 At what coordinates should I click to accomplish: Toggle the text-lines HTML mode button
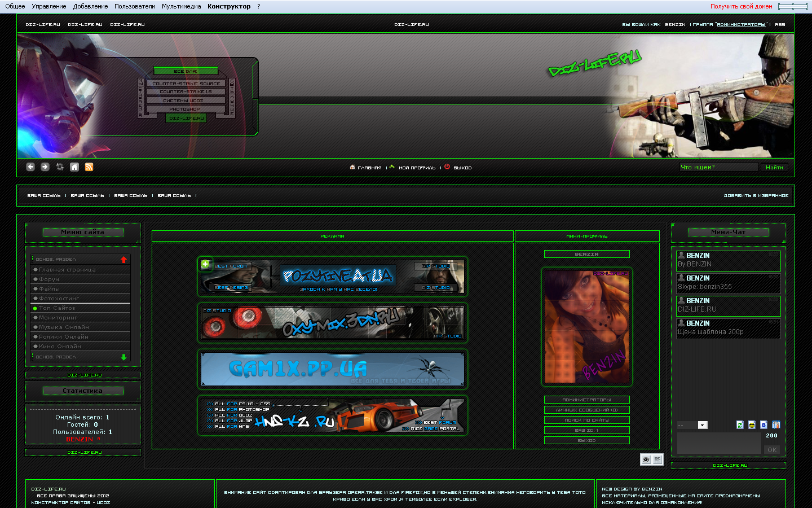tap(657, 459)
